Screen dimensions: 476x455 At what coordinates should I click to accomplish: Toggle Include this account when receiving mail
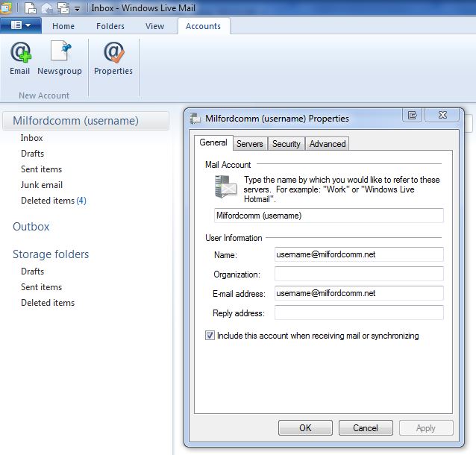pos(210,336)
